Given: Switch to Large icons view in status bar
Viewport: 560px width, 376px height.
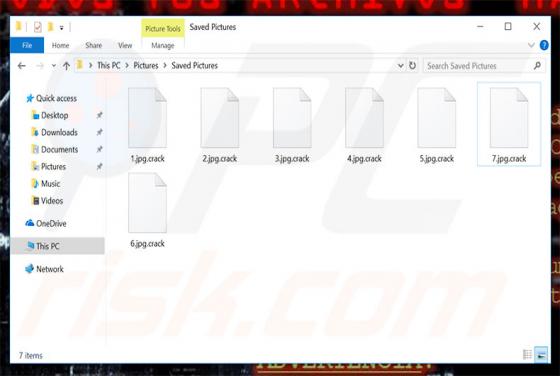Looking at the screenshot, I should [541, 355].
